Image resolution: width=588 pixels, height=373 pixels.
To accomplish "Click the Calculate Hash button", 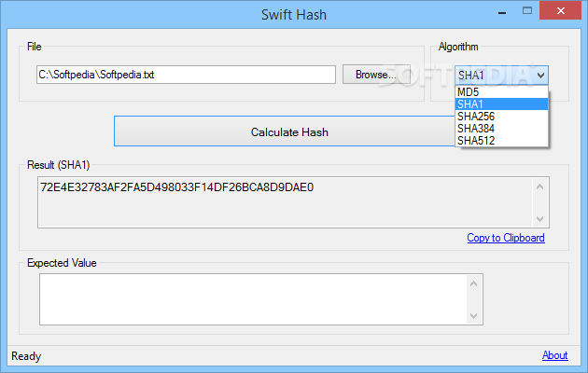I will click(285, 131).
